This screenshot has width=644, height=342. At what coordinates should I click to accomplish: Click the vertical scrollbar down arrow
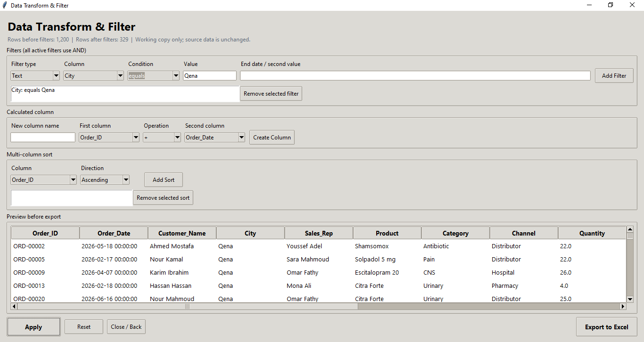[630, 299]
